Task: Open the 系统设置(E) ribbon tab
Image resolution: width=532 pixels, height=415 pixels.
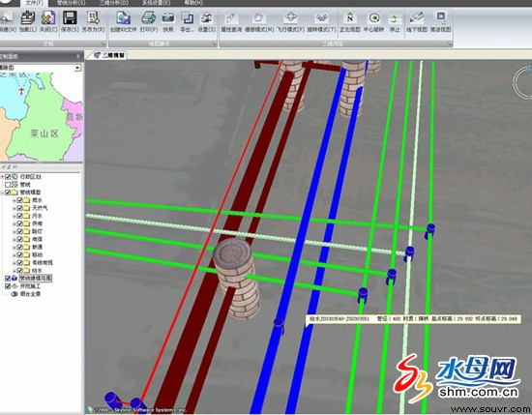Action: (156, 3)
